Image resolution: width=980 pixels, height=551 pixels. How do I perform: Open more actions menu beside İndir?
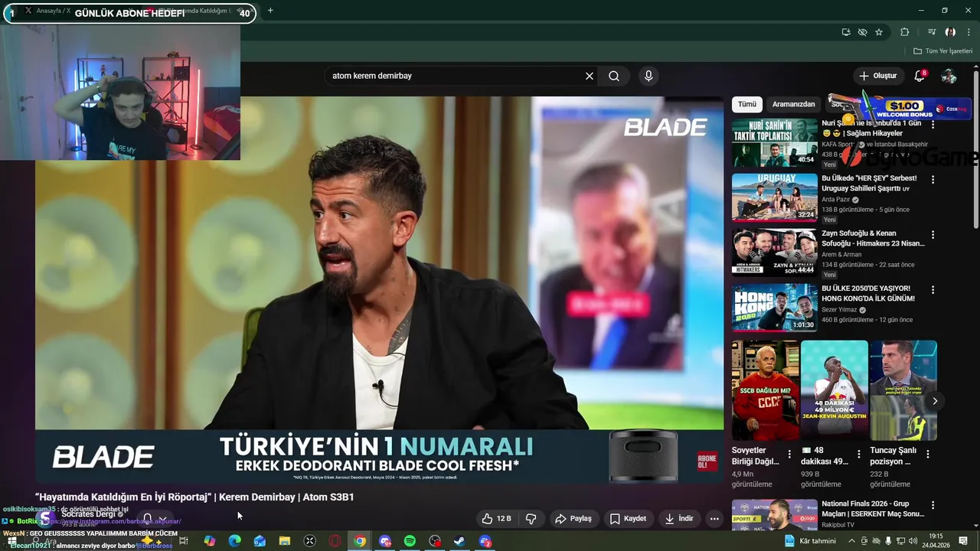pyautogui.click(x=714, y=518)
